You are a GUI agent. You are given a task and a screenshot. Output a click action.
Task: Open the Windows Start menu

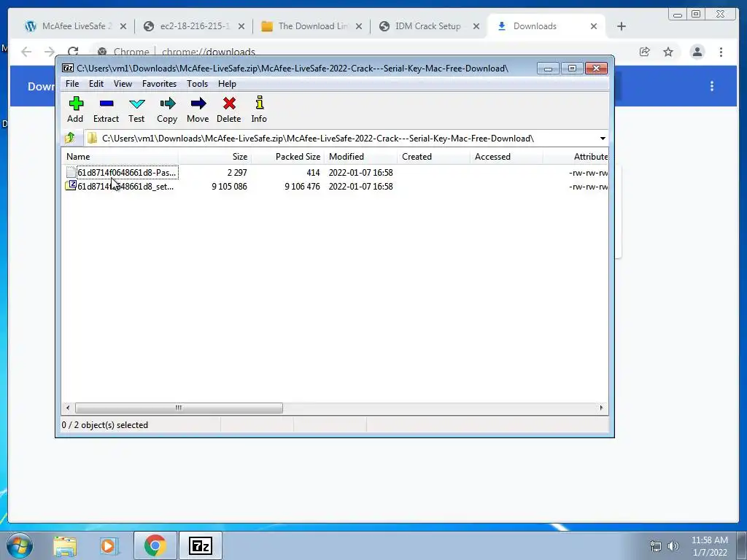(20, 545)
